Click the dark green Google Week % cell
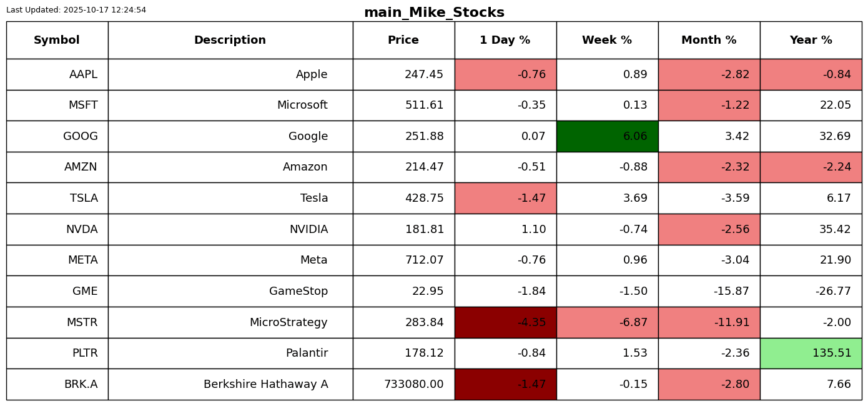Viewport: 868px width, 406px height. click(607, 136)
